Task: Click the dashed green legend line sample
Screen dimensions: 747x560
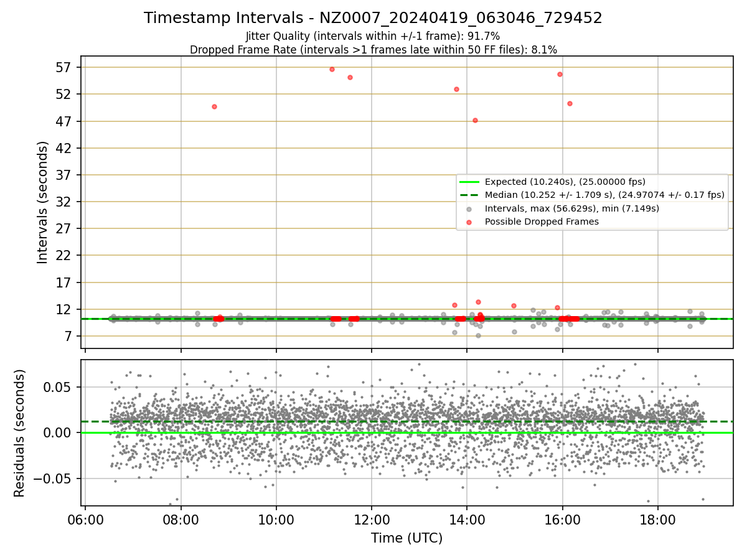Action: pos(470,195)
